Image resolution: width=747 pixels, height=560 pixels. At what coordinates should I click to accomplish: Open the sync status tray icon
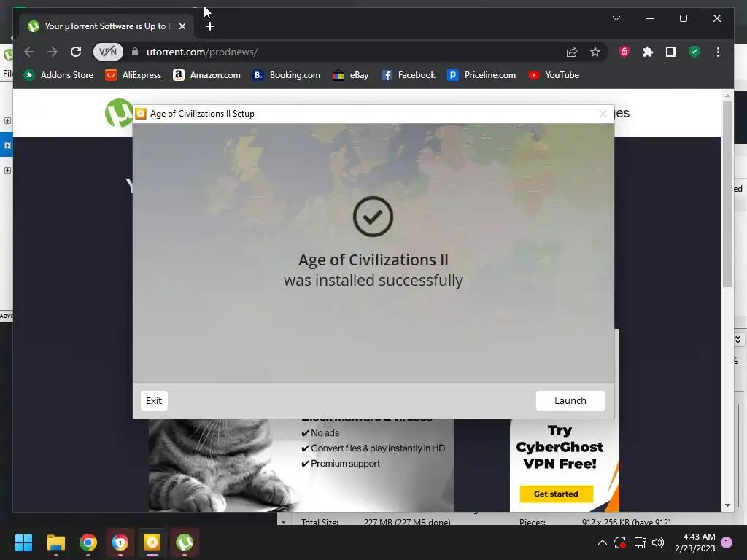(620, 542)
